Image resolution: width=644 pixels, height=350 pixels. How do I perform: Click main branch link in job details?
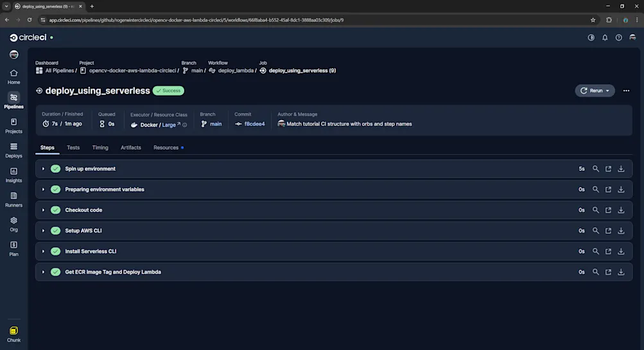pyautogui.click(x=216, y=124)
